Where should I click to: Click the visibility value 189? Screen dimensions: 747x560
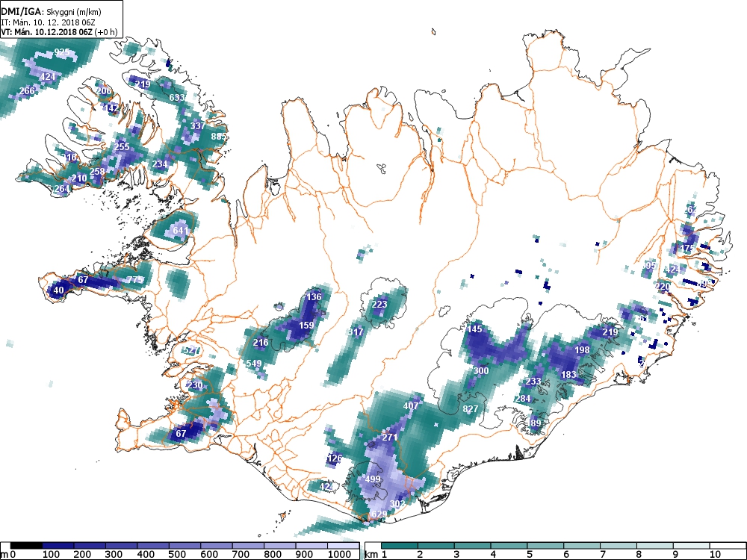click(533, 423)
